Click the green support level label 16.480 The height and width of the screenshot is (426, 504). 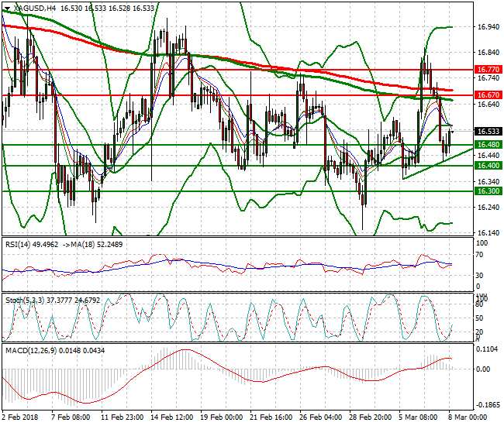point(488,145)
